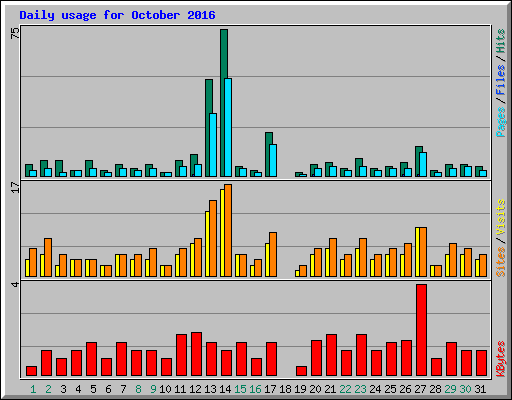Screen dimensions: 512x400
Task: Click the red KBytes bar for day 21
Action: coord(332,355)
